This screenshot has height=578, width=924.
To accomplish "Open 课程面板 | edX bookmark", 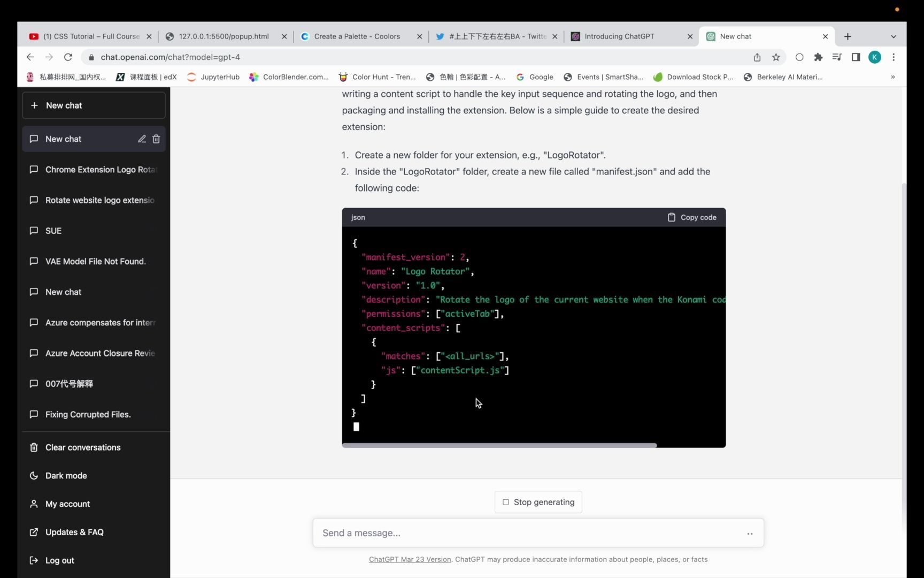I will (147, 77).
